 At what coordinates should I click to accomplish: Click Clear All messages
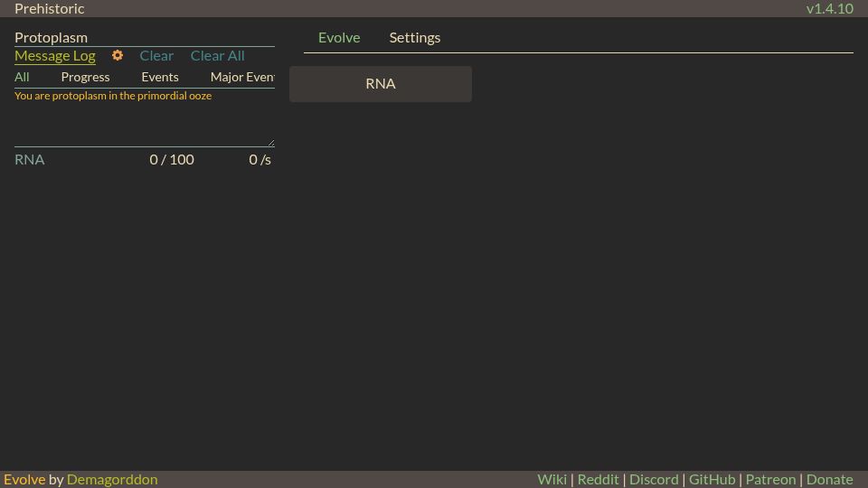(x=218, y=55)
